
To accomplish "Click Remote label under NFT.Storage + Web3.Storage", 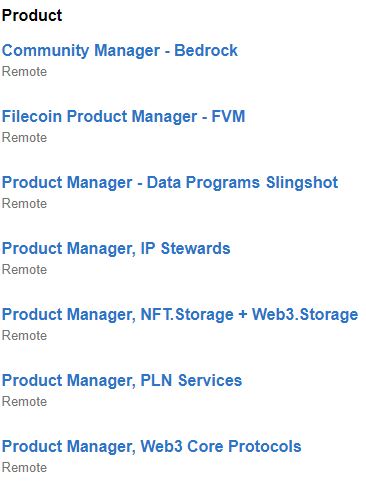I will [24, 336].
